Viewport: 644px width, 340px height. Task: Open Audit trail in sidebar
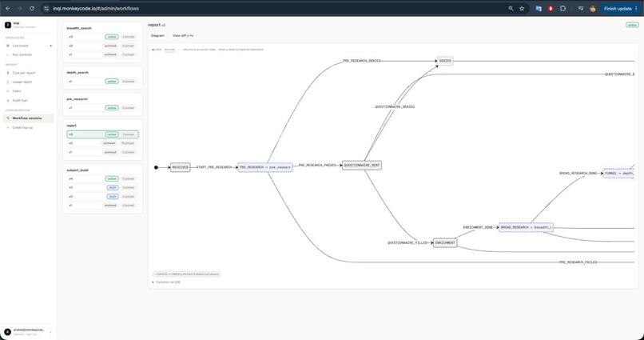(28, 100)
